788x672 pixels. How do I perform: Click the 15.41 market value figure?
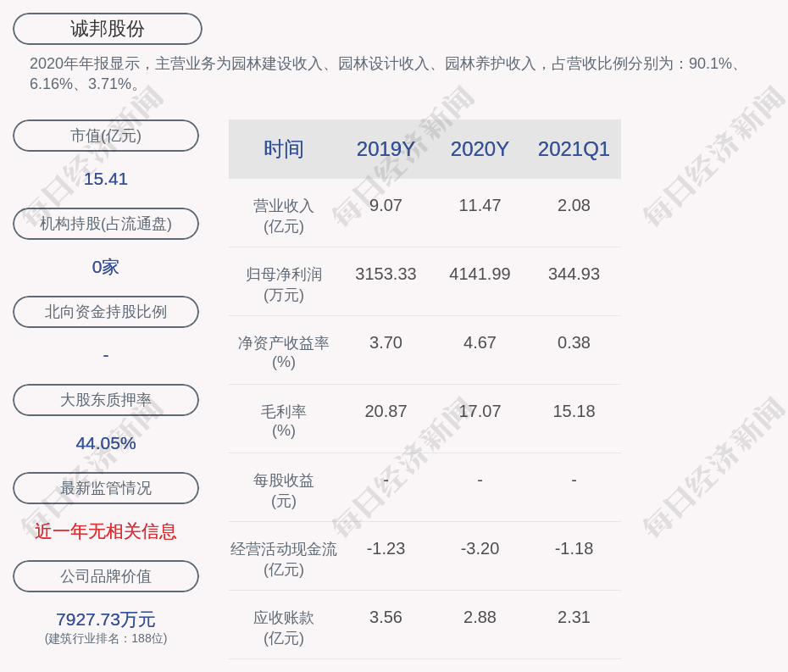(x=106, y=179)
